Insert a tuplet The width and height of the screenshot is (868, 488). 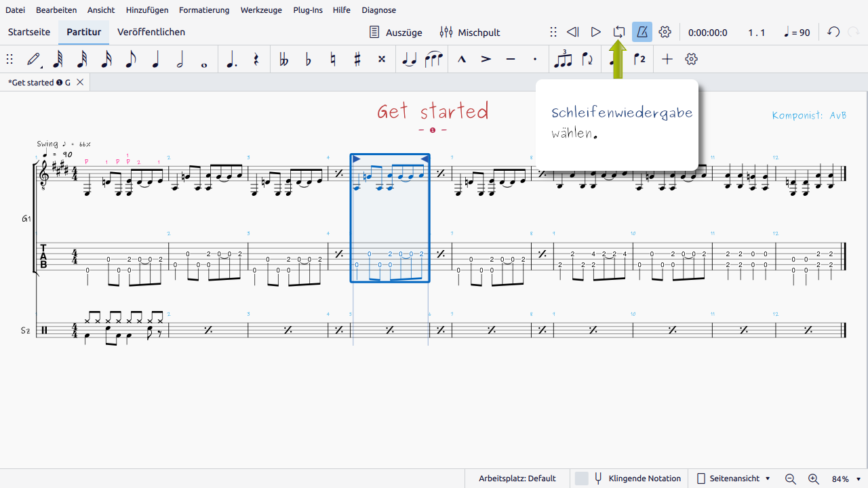pos(563,60)
